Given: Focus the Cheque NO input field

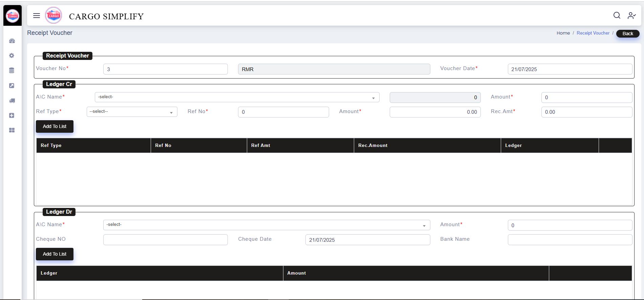Looking at the screenshot, I should [x=165, y=240].
